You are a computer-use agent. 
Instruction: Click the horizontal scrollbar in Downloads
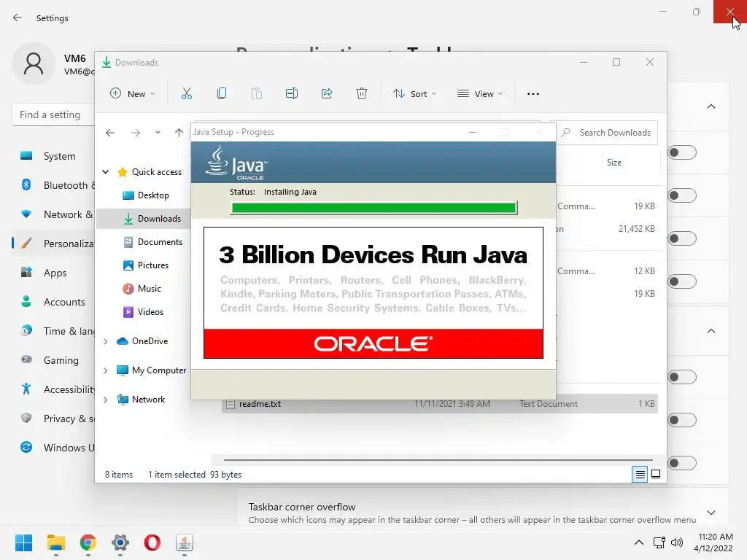click(x=438, y=460)
